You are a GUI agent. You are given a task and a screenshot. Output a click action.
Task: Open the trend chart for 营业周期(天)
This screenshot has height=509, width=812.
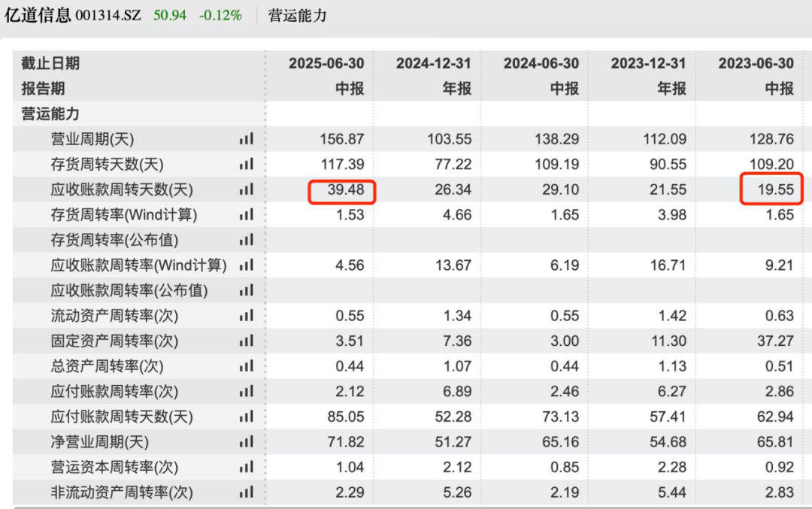coord(245,139)
